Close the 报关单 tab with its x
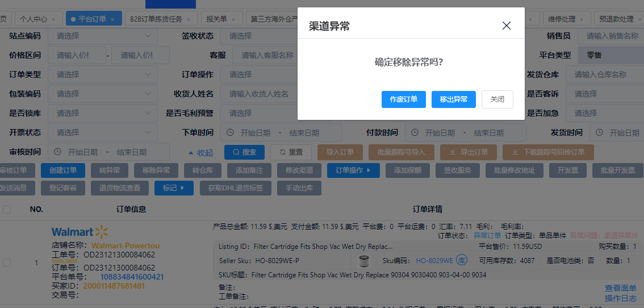The image size is (644, 308). point(233,19)
